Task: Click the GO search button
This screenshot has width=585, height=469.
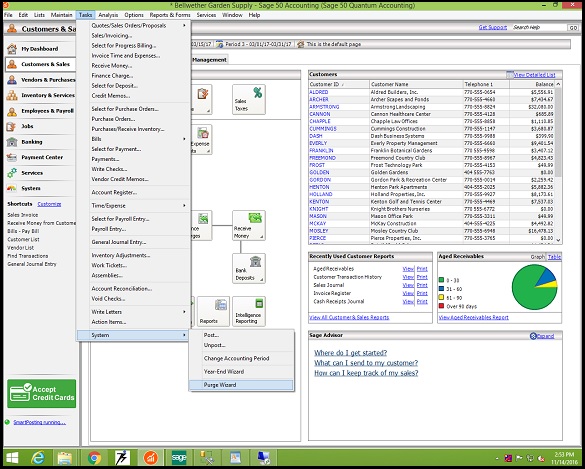Action: 573,28
